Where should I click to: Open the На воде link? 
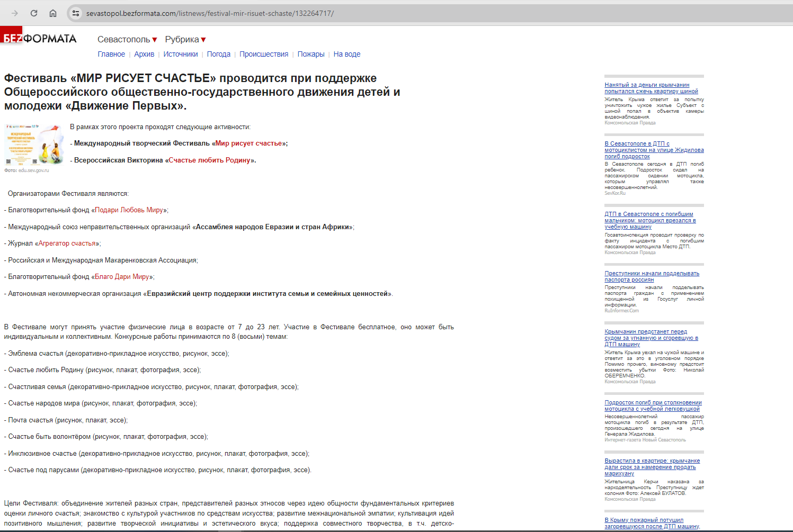(x=347, y=54)
